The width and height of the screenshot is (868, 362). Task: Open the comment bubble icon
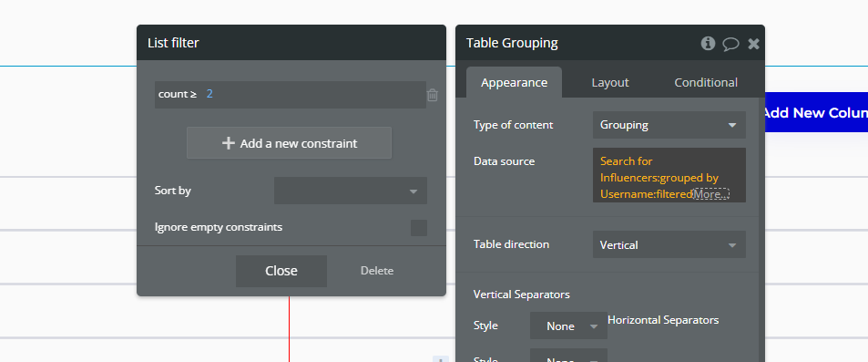point(730,44)
